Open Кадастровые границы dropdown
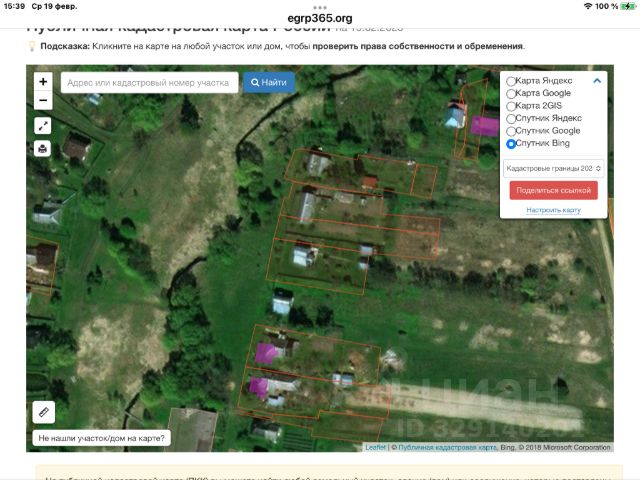This screenshot has width=640, height=480. [x=553, y=169]
